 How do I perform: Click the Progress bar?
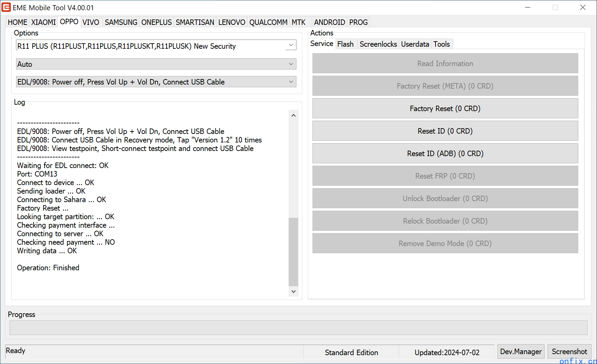(298, 328)
